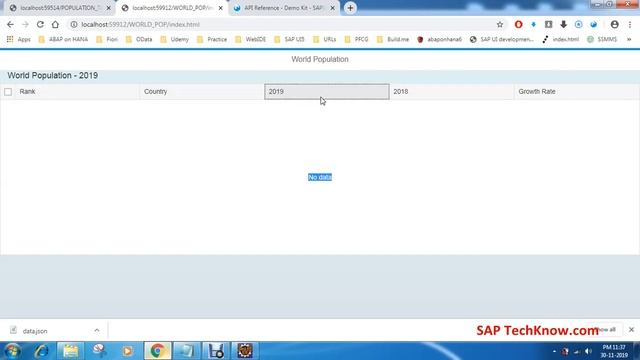
Task: Open File Explorer from taskbar
Action: pos(70,351)
